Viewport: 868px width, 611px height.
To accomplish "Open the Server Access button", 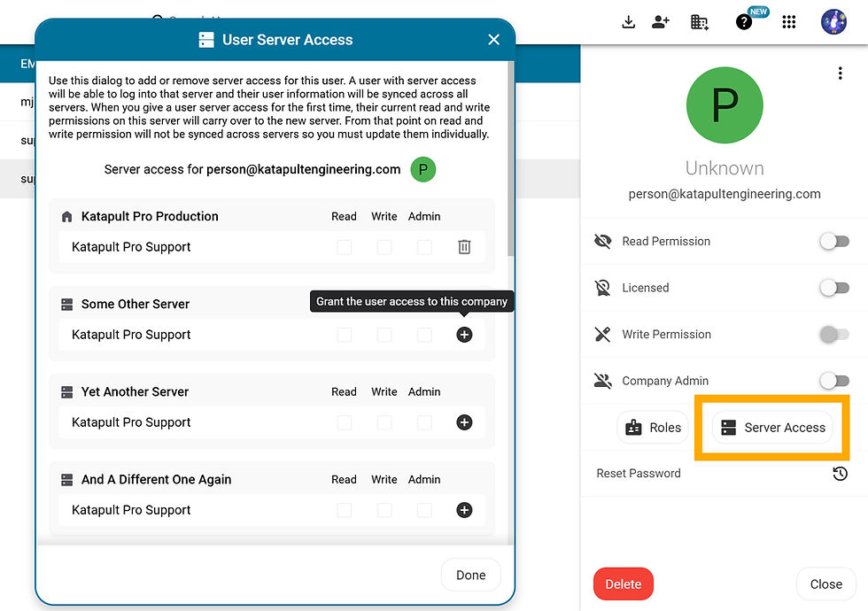I will [772, 427].
